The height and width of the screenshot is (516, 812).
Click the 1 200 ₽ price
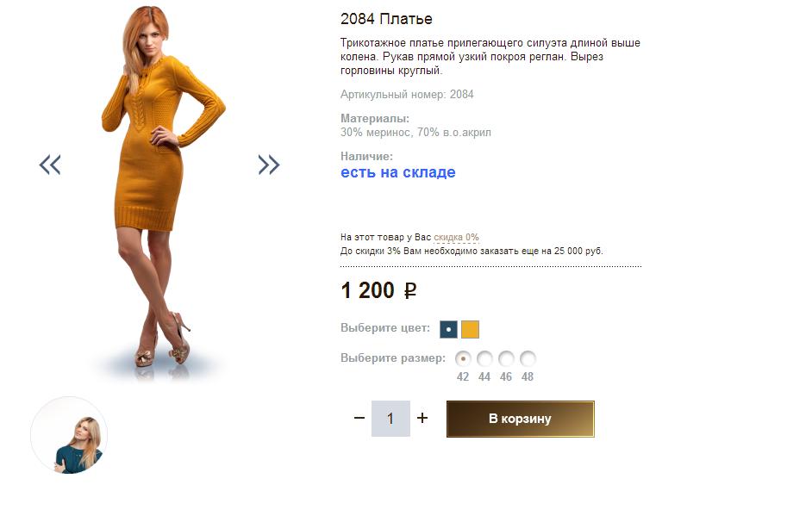click(x=378, y=291)
